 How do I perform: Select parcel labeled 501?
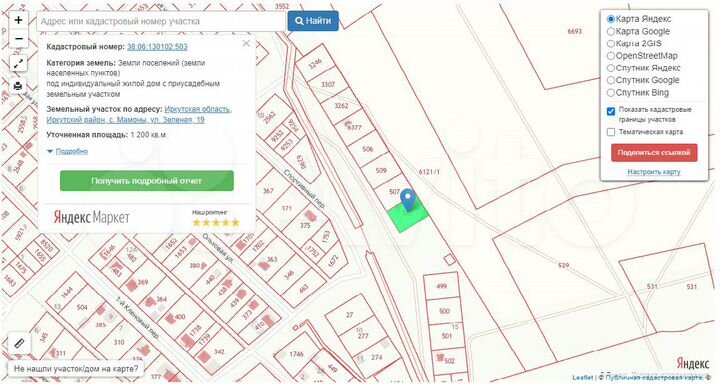coord(447,336)
